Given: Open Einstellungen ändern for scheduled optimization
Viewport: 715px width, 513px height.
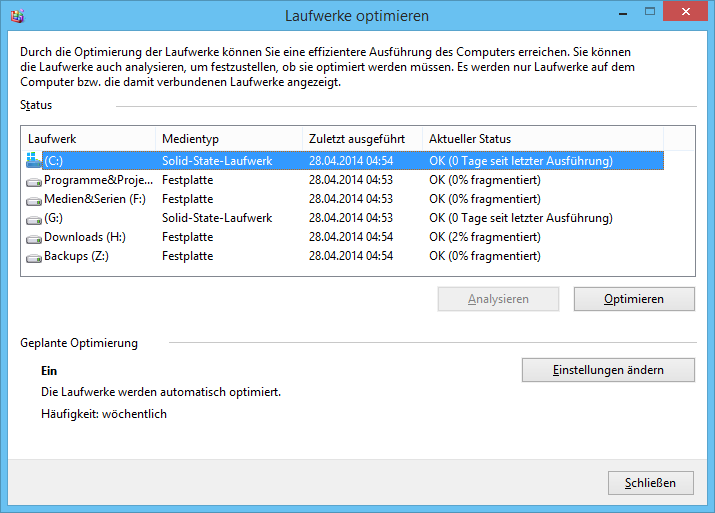Looking at the screenshot, I should 607,370.
